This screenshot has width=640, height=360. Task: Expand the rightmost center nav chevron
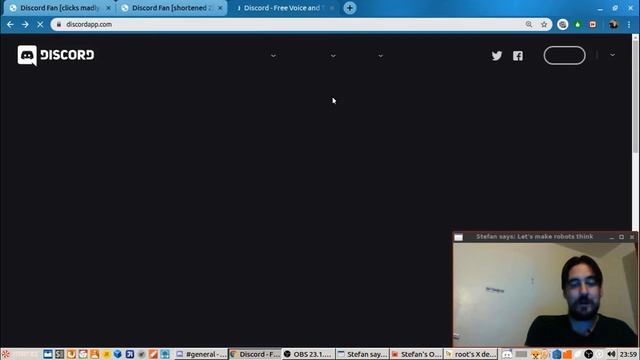point(380,56)
